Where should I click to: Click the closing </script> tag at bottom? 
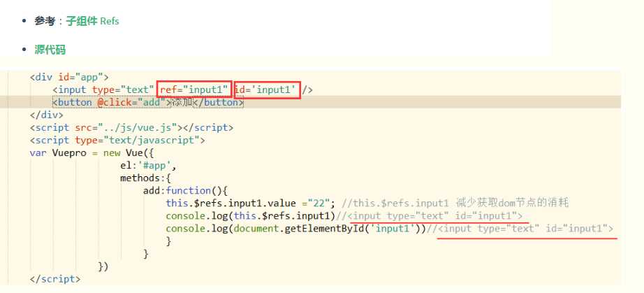(55, 279)
